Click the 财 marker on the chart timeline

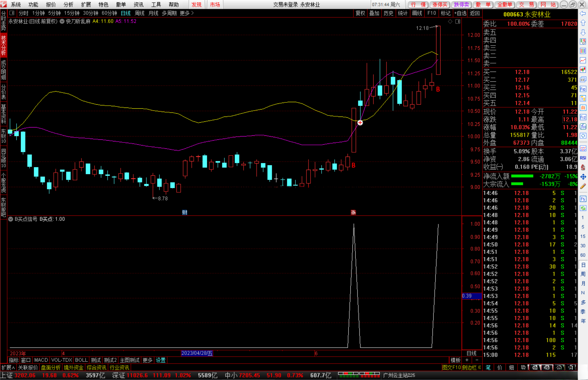pyautogui.click(x=185, y=212)
